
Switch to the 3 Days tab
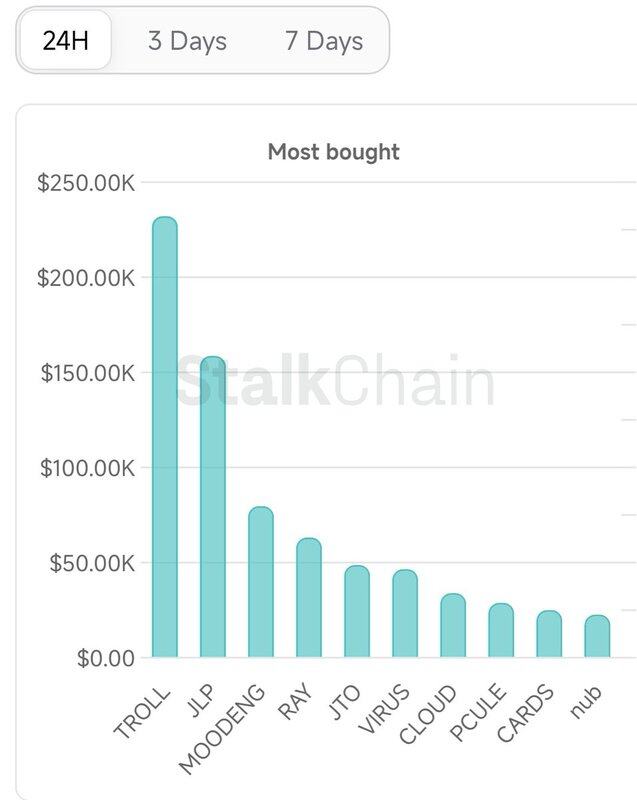click(x=187, y=41)
